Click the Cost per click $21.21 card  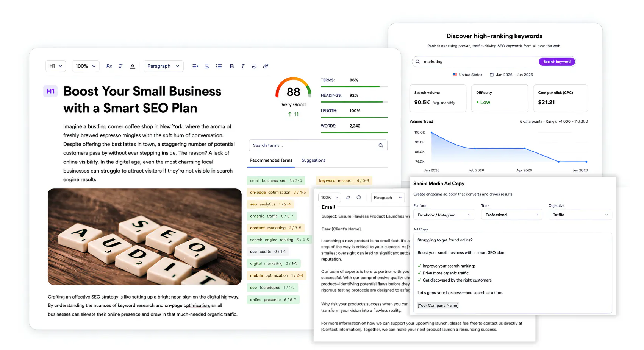pyautogui.click(x=561, y=98)
